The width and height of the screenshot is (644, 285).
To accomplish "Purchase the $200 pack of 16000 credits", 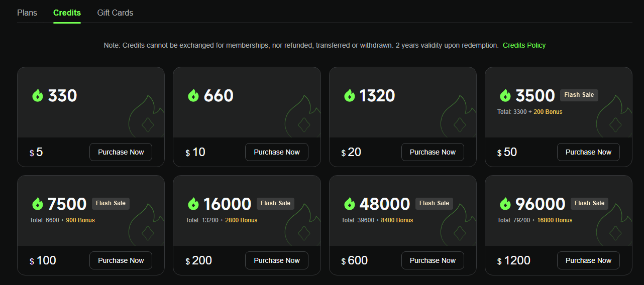I will (277, 260).
